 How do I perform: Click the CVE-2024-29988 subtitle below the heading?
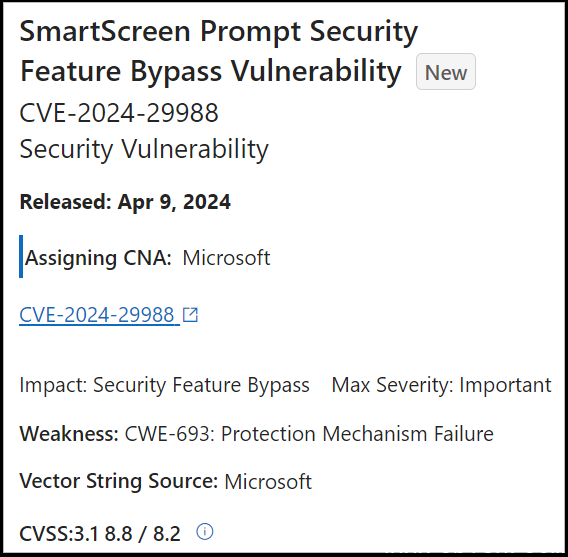(x=119, y=113)
